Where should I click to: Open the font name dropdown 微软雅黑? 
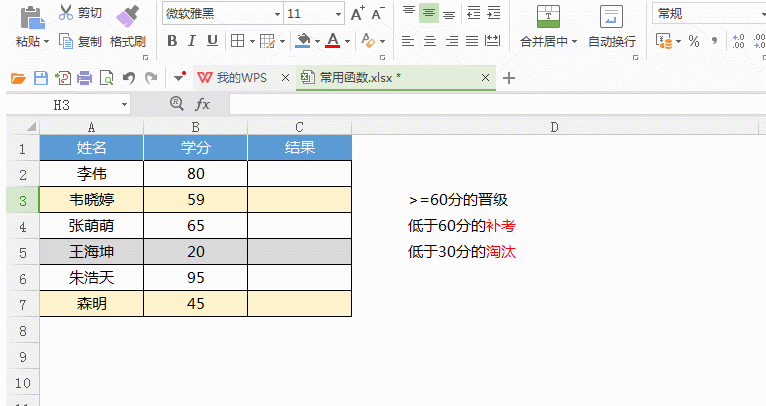point(219,14)
